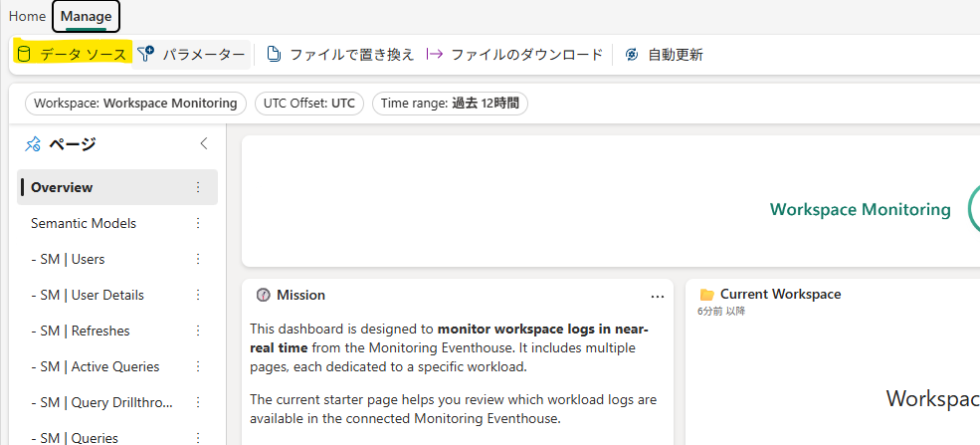980x445 pixels.
Task: Open the SM | User Details page
Action: [88, 295]
